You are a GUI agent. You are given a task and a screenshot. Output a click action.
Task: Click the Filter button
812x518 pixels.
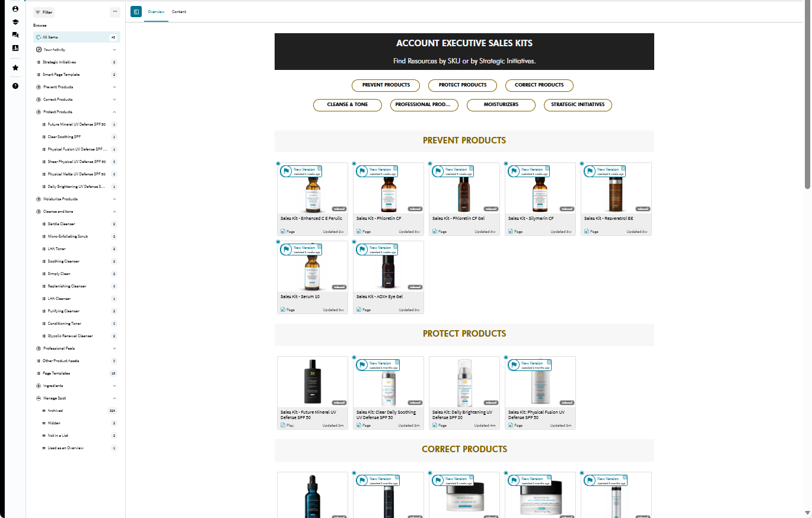coord(44,12)
